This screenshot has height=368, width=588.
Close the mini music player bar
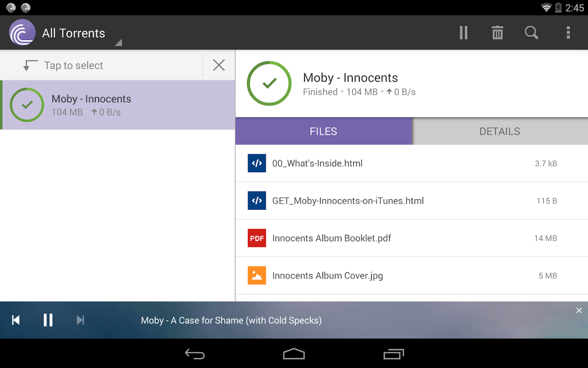(x=579, y=310)
